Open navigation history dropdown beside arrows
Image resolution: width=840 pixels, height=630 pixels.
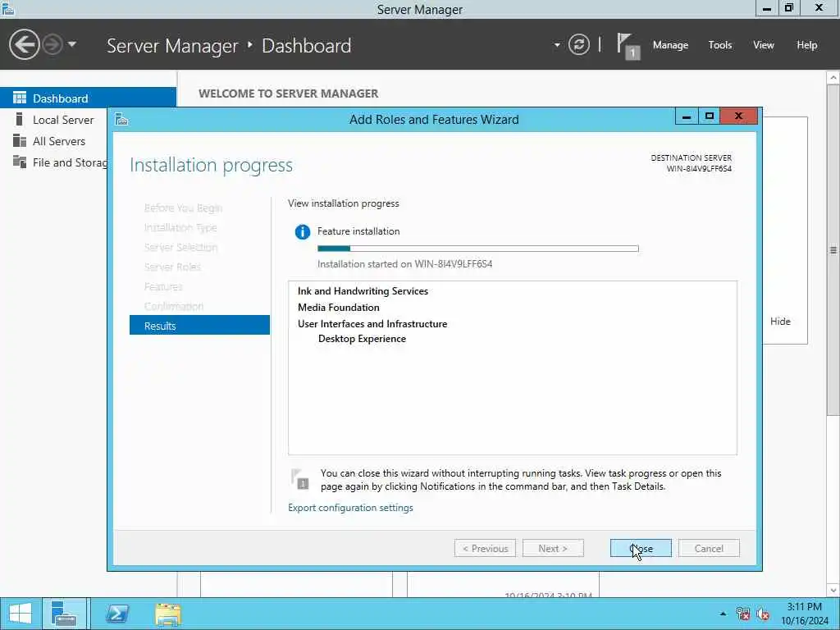click(72, 44)
